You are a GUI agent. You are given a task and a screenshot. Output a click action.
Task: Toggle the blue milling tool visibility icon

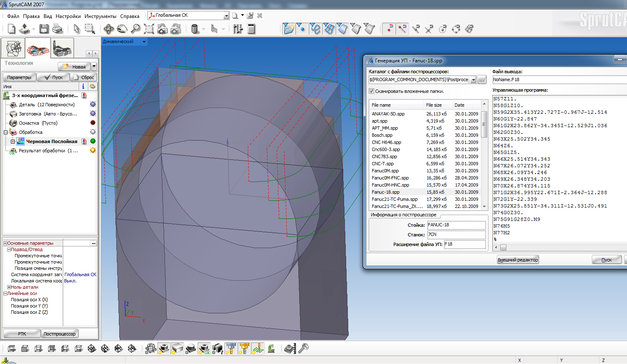coord(231,348)
